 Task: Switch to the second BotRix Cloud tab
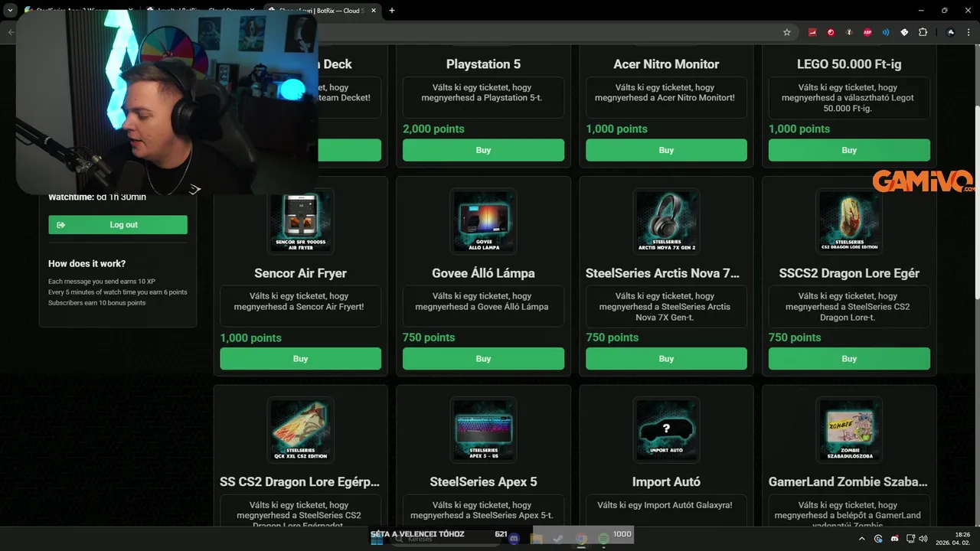tap(201, 11)
